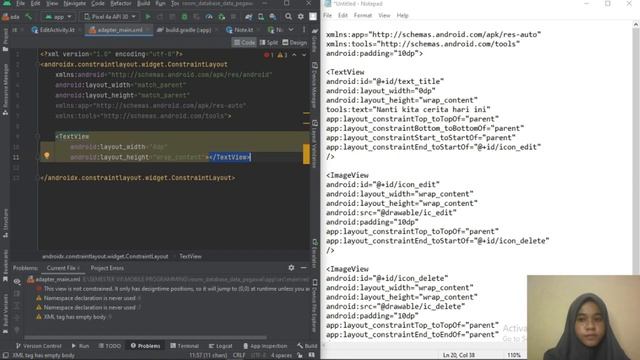Open the Pixel 4a API 30 device dropdown
This screenshot has width=640, height=360.
tap(110, 17)
